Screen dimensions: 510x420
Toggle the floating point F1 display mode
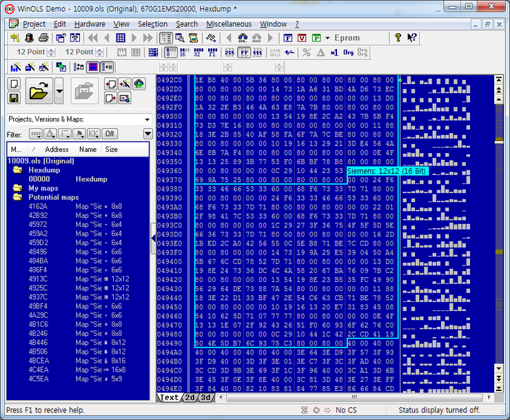point(212,52)
